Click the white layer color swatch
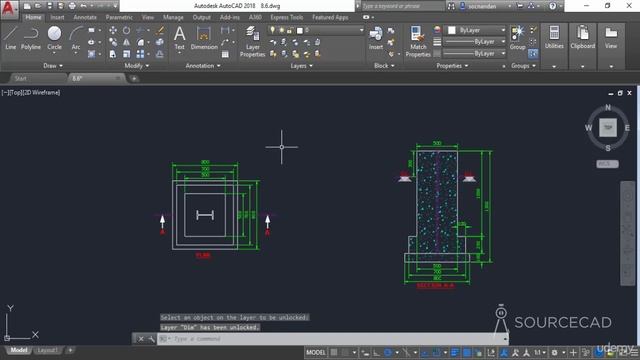 click(300, 31)
